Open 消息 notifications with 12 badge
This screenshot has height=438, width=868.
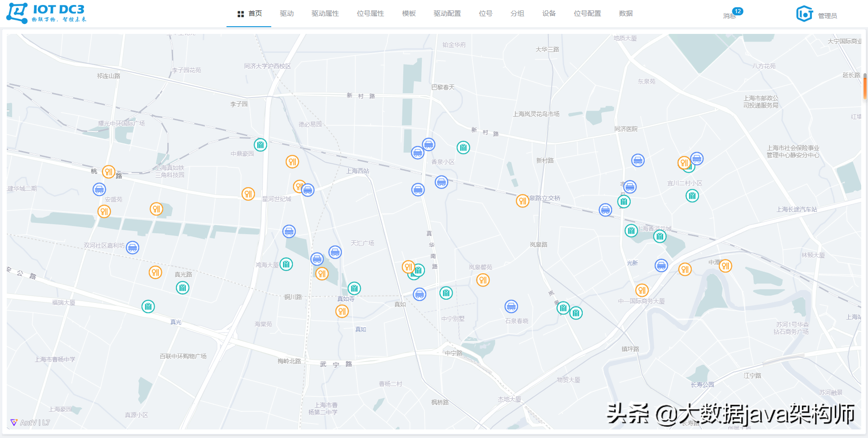(x=732, y=14)
